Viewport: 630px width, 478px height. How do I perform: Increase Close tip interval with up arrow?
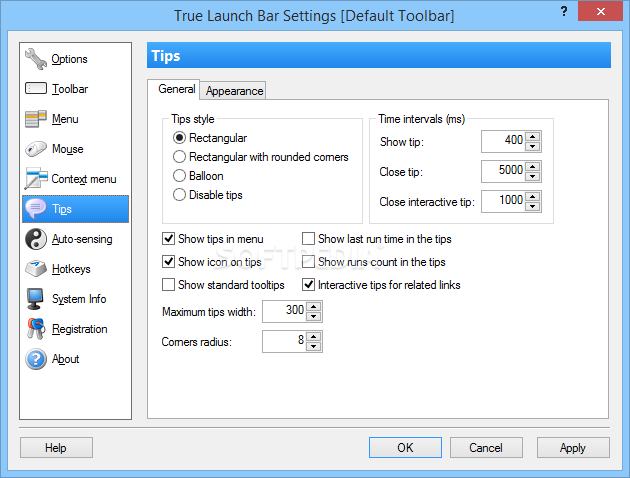(x=533, y=167)
